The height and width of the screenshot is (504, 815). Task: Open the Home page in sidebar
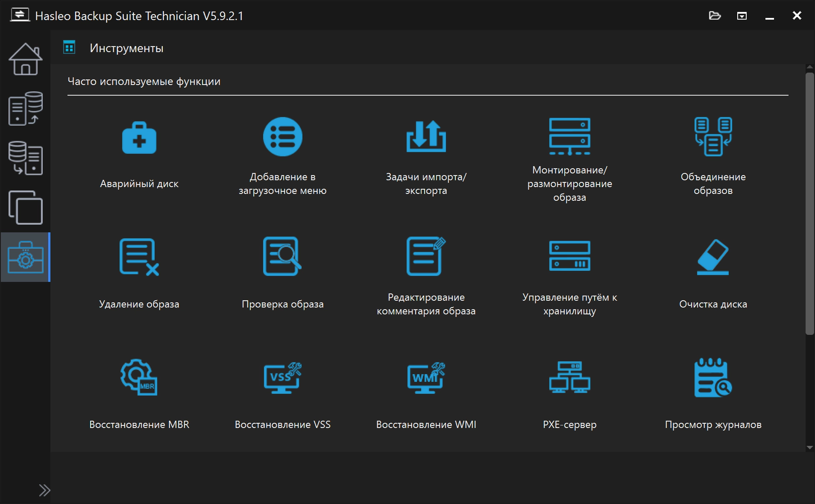tap(26, 59)
